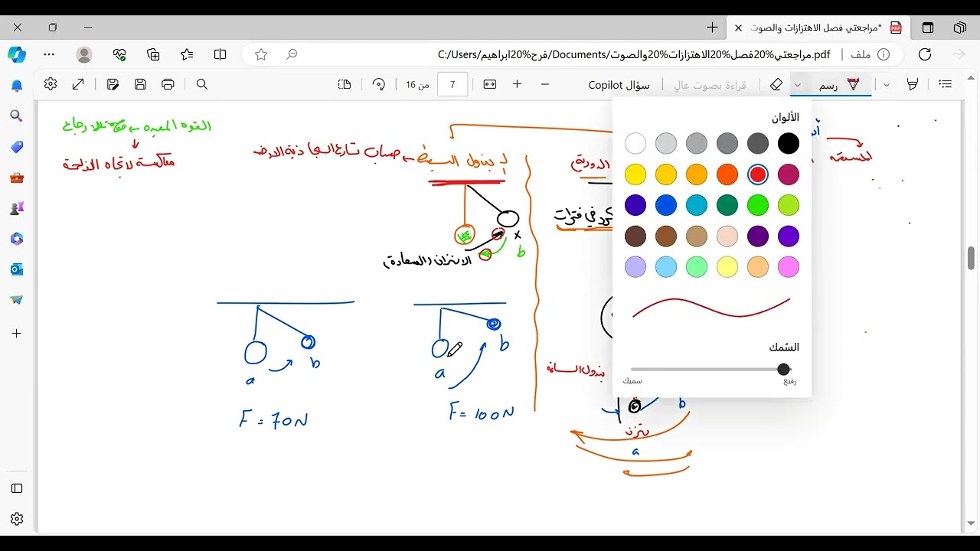This screenshot has width=980, height=551.
Task: Open a new tab
Action: (713, 28)
